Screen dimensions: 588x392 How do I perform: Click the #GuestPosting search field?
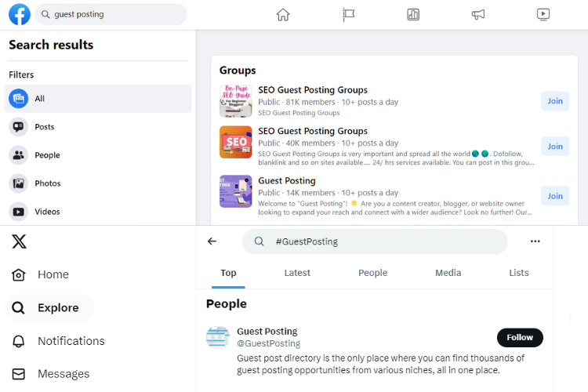(375, 241)
